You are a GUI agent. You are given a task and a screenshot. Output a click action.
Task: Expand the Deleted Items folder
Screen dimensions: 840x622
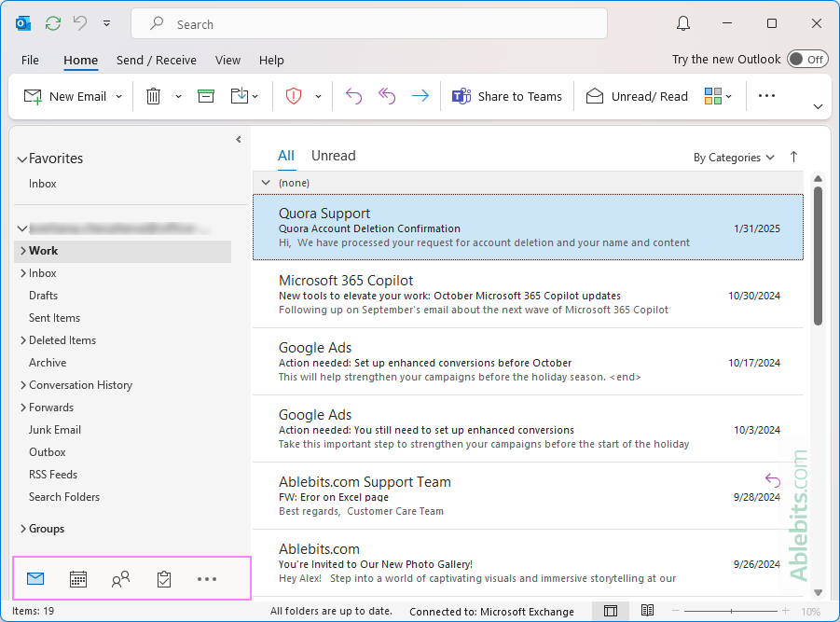coord(23,340)
